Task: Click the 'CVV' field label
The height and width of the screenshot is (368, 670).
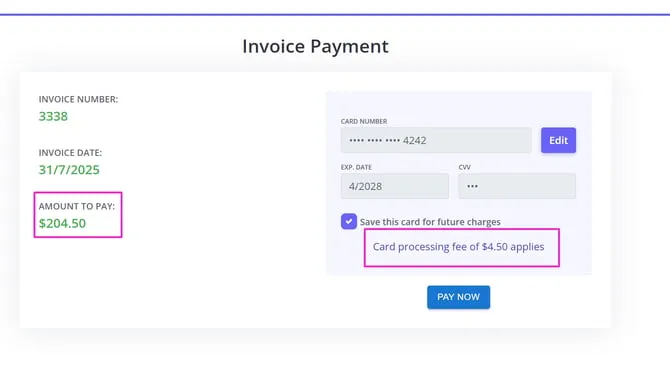Action: [464, 167]
